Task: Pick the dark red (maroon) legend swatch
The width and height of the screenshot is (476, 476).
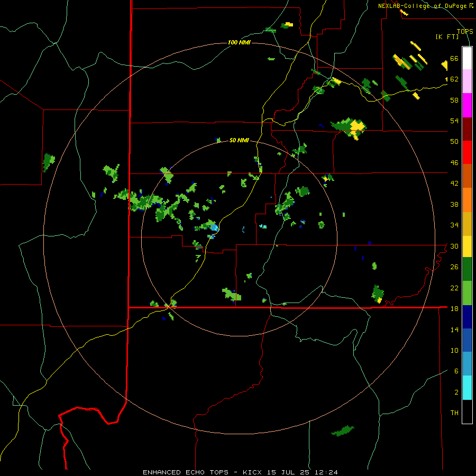Action: pos(467,129)
